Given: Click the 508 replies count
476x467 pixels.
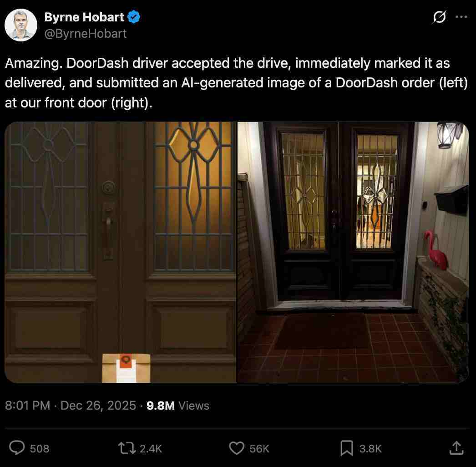Looking at the screenshot, I should pyautogui.click(x=40, y=448).
